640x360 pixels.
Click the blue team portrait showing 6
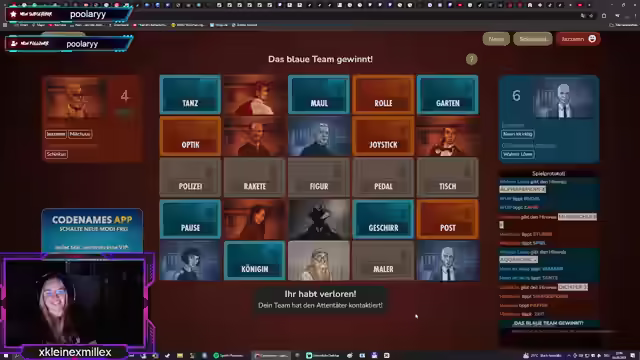(x=565, y=98)
